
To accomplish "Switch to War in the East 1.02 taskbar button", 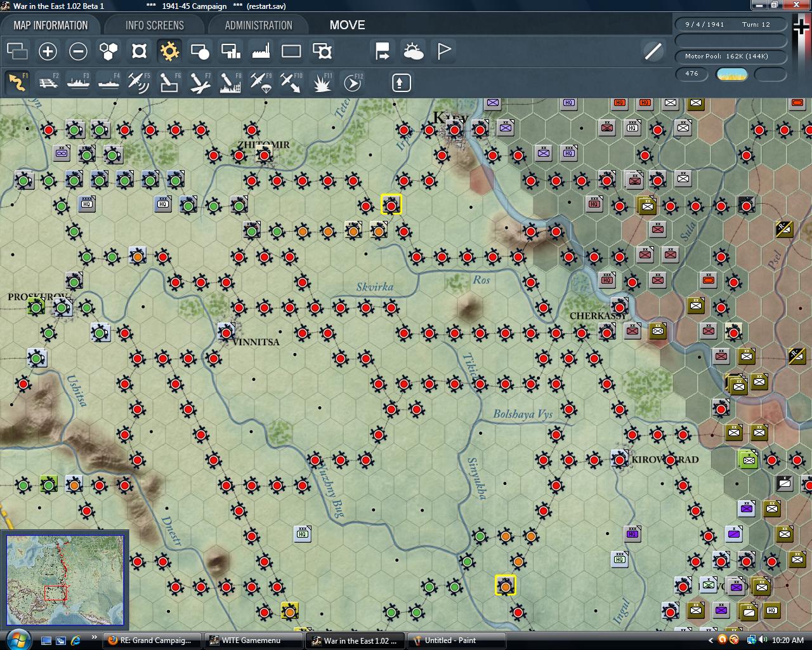I will pos(355,640).
